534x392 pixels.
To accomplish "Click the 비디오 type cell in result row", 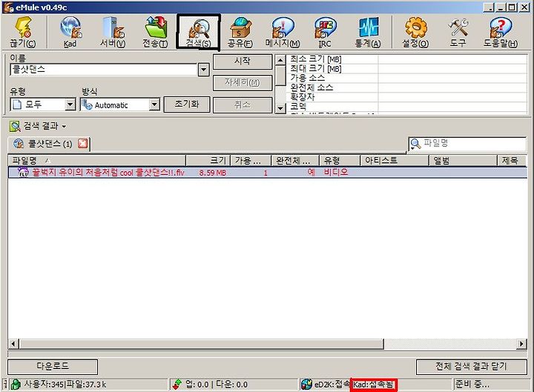I will click(336, 172).
